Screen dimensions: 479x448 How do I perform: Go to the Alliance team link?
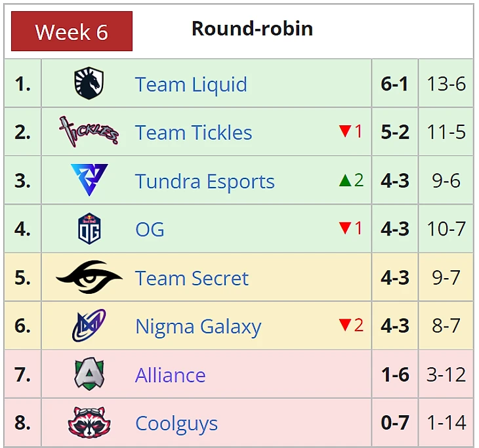pyautogui.click(x=170, y=375)
